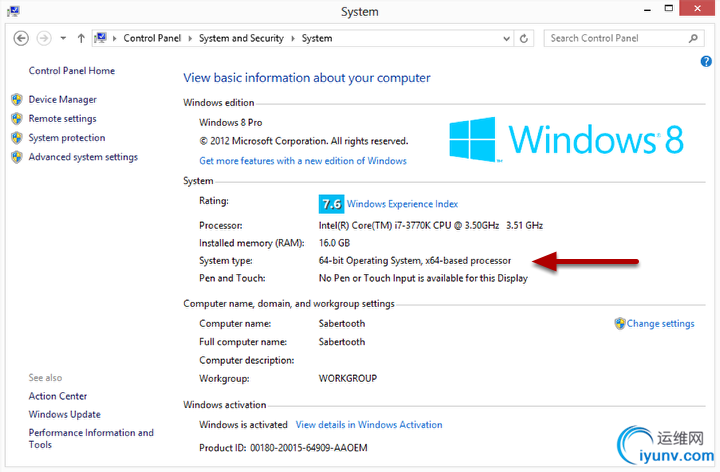Open Device Manager
The image size is (720, 472).
tap(62, 100)
